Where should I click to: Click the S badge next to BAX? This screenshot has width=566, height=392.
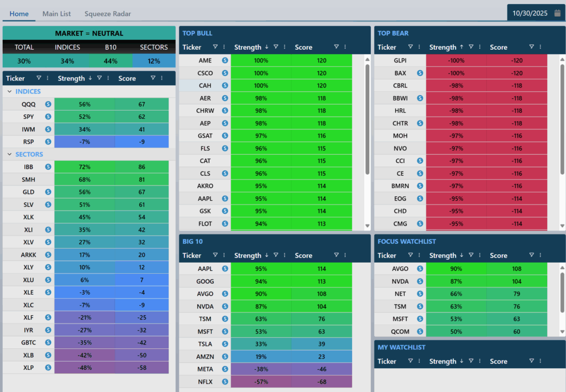(x=420, y=73)
